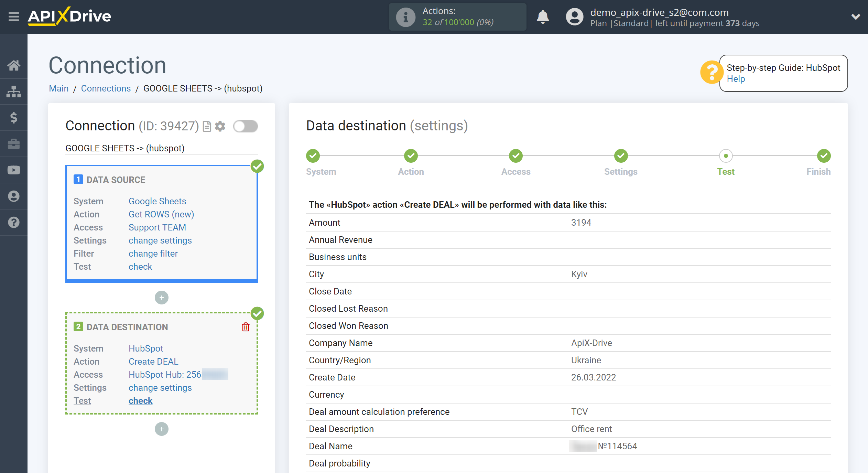The height and width of the screenshot is (473, 868).
Task: Go to the Finish wizard step
Action: pyautogui.click(x=824, y=156)
